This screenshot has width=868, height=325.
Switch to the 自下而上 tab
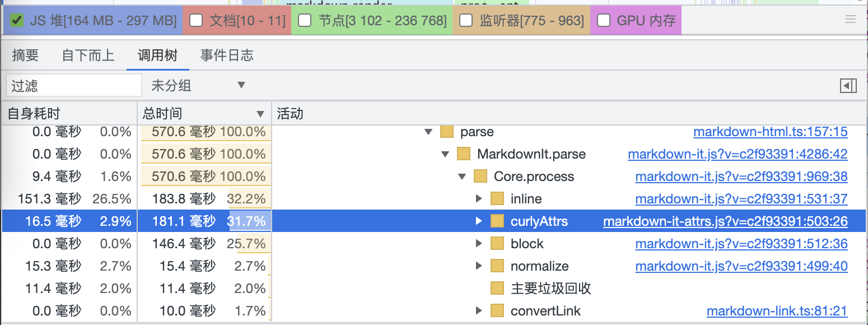pos(88,55)
